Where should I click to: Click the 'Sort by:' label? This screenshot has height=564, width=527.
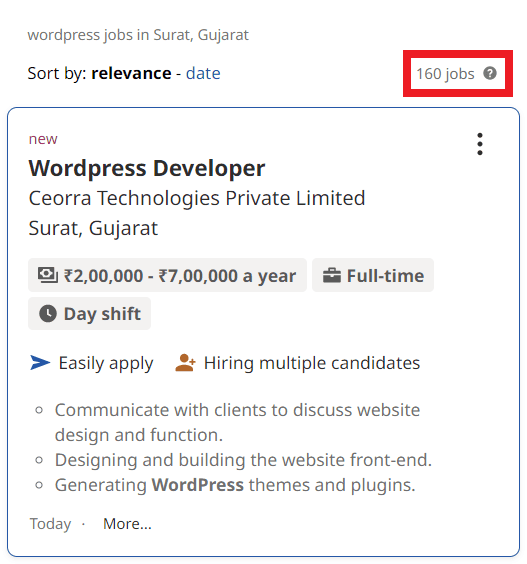[57, 74]
